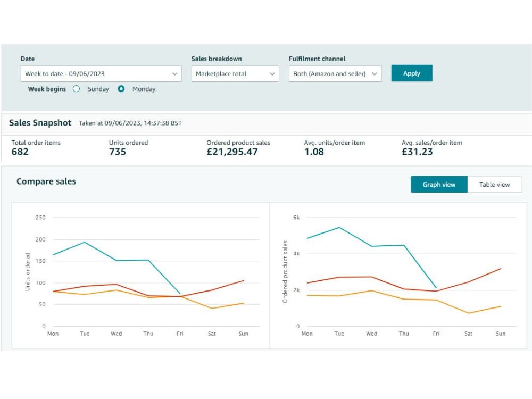Click the Week begins label
532x399 pixels.
click(x=47, y=89)
